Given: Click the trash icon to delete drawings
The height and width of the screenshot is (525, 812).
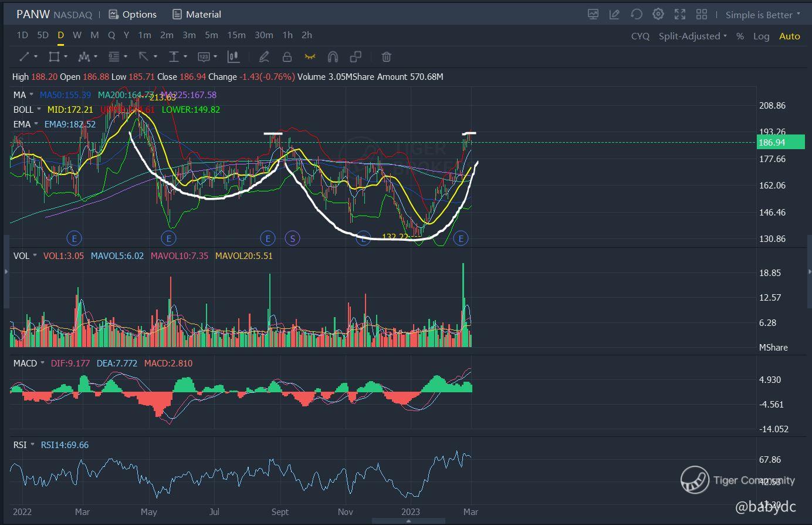Looking at the screenshot, I should tap(386, 57).
